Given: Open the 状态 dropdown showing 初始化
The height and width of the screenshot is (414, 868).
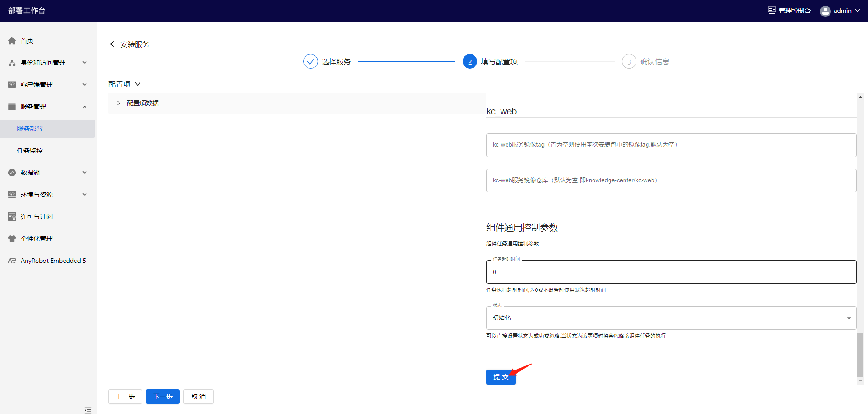Looking at the screenshot, I should pos(671,318).
